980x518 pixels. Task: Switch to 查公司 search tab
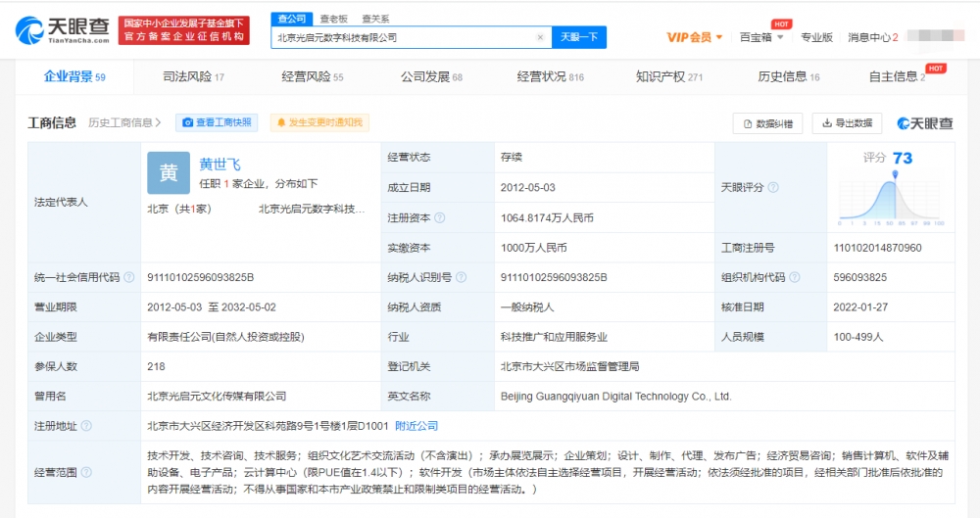pyautogui.click(x=292, y=19)
